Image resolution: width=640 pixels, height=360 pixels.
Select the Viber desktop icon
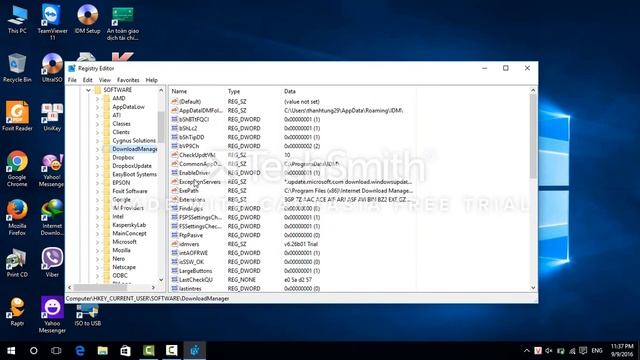click(52, 263)
